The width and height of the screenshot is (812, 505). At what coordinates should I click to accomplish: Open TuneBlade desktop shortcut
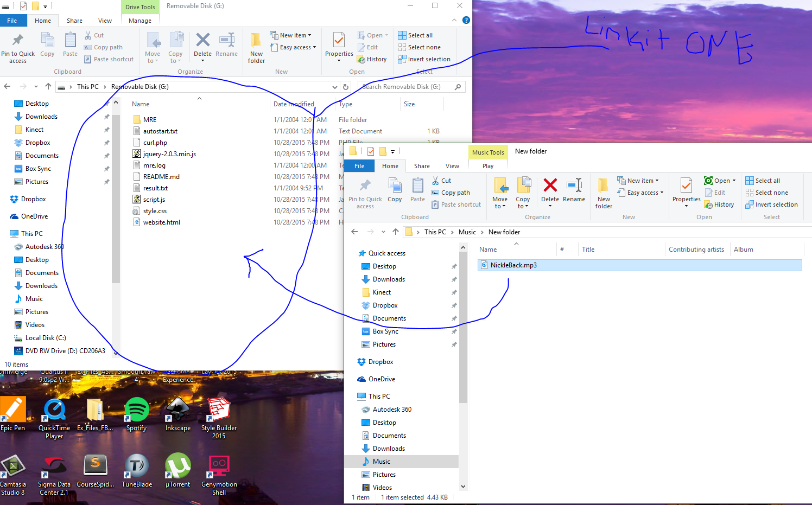[x=137, y=471]
